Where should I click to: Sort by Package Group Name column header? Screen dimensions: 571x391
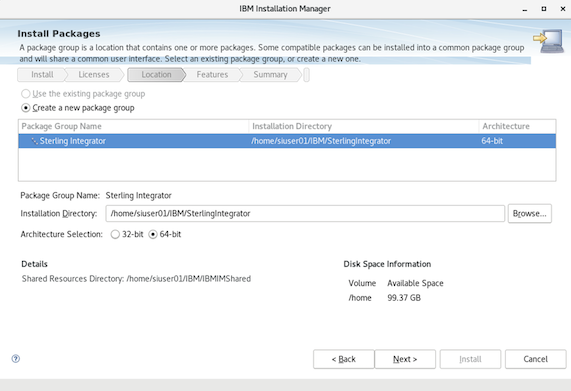tap(134, 126)
